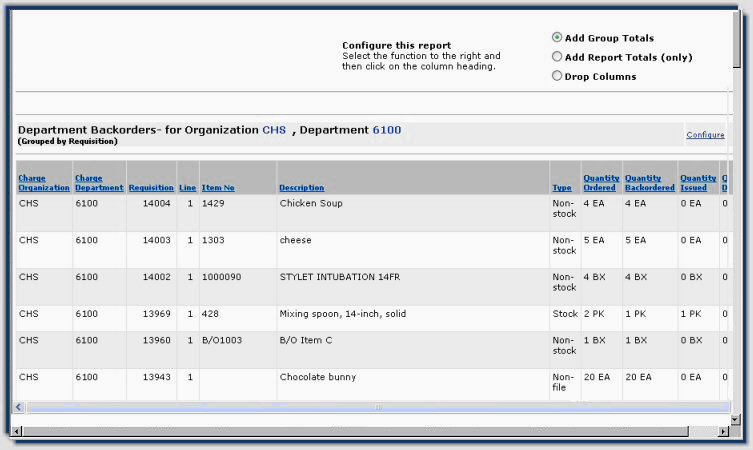Click the Description column heading

[301, 188]
